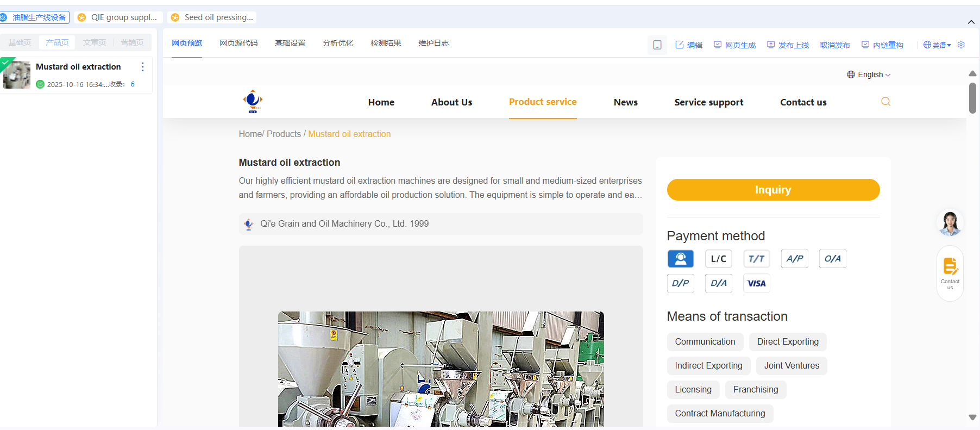Image resolution: width=980 pixels, height=430 pixels.
Task: Click the VISA payment method icon
Action: pos(756,283)
